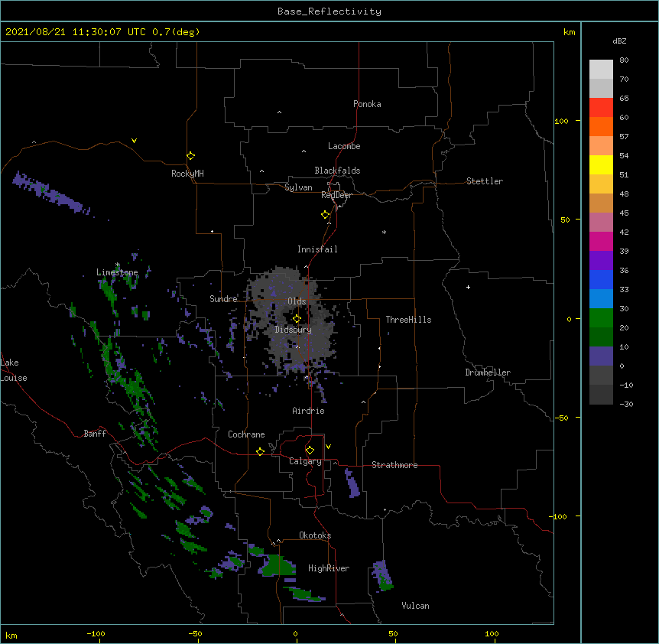
Task: Click the dBZ legend heading
Action: (x=619, y=41)
